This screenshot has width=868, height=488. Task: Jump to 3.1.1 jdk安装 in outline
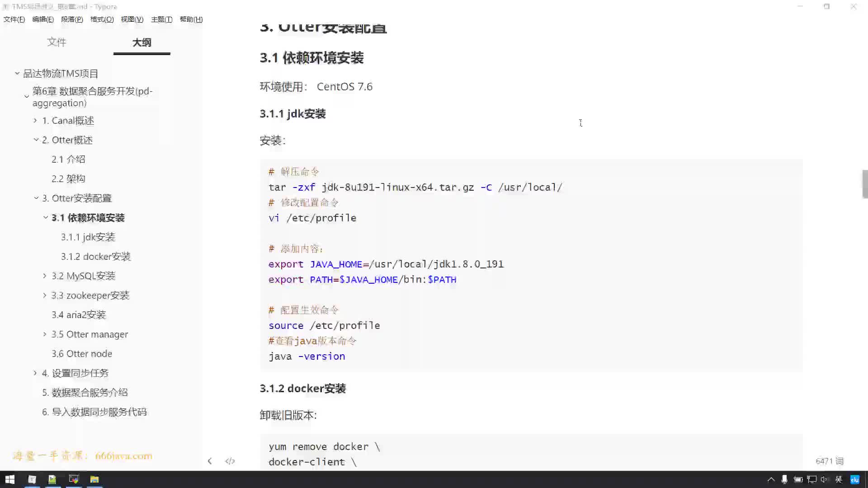pyautogui.click(x=88, y=237)
